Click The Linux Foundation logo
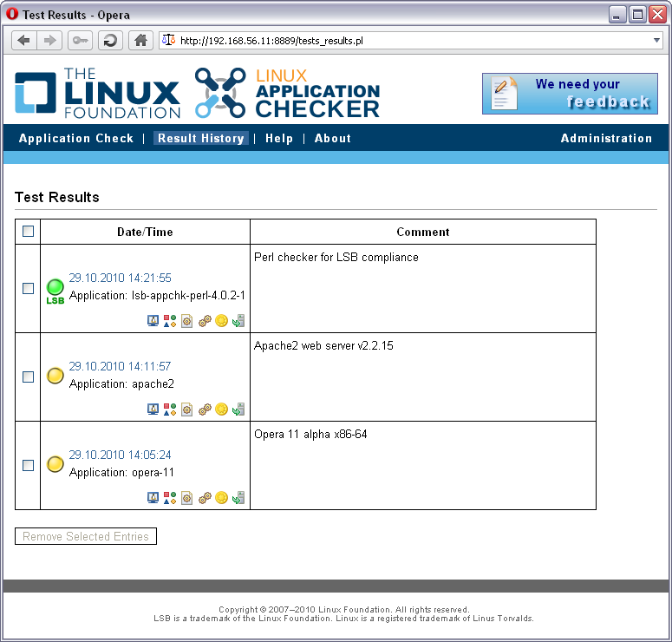 [x=98, y=93]
